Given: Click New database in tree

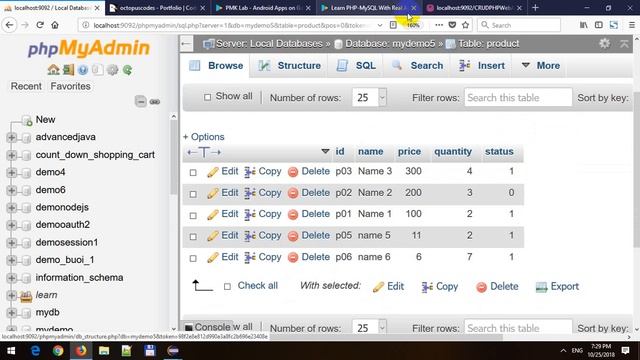Looking at the screenshot, I should click(x=45, y=120).
